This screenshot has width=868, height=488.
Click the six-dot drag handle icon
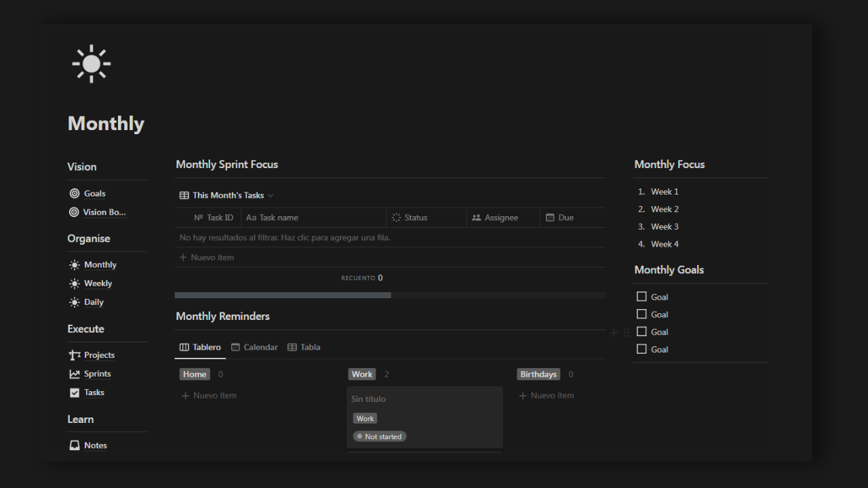tap(627, 333)
